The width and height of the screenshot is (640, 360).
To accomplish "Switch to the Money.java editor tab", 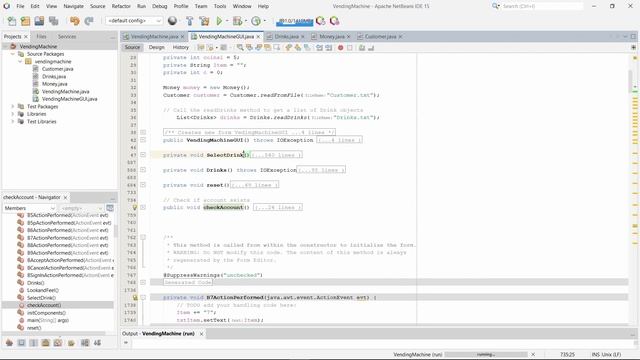I will click(331, 37).
